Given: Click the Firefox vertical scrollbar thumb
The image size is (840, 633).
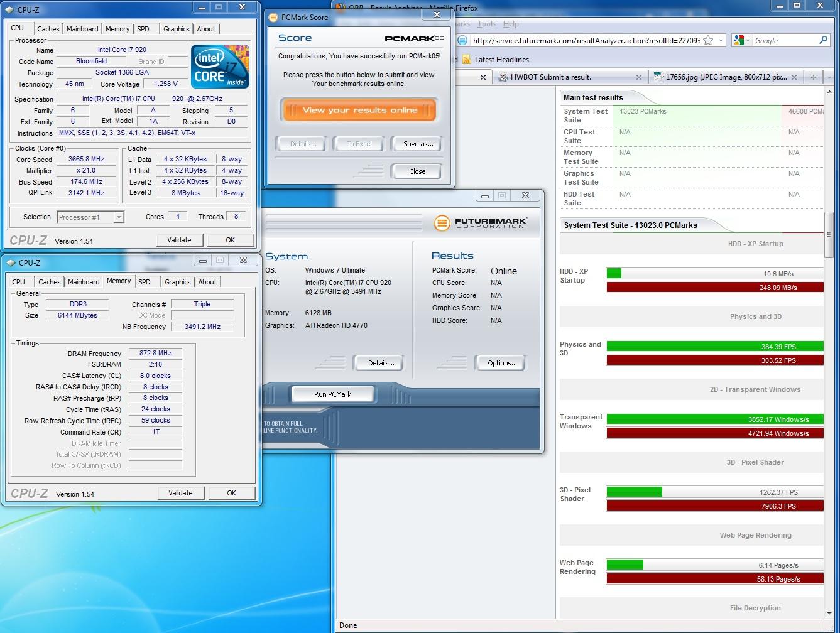Looking at the screenshot, I should coord(829,234).
